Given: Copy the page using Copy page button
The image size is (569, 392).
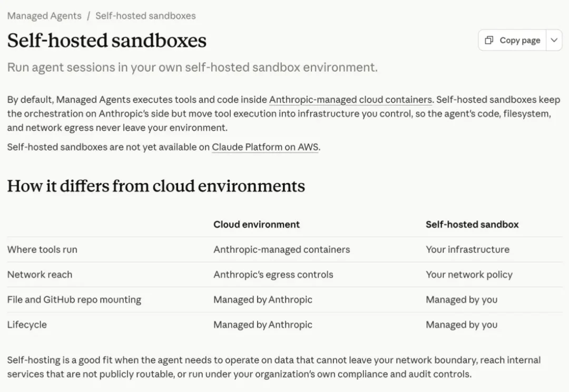Looking at the screenshot, I should pyautogui.click(x=513, y=40).
